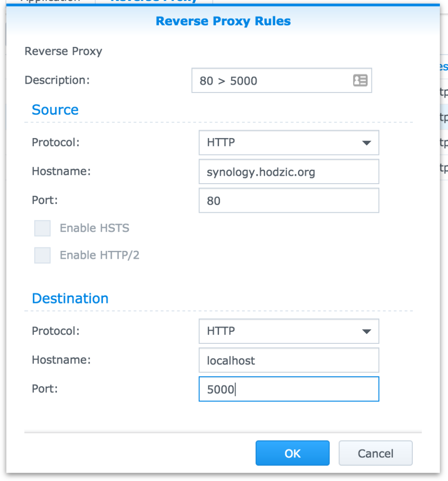Toggle Enable HTTP/2 checkbox
This screenshot has height=481, width=448.
coord(42,255)
